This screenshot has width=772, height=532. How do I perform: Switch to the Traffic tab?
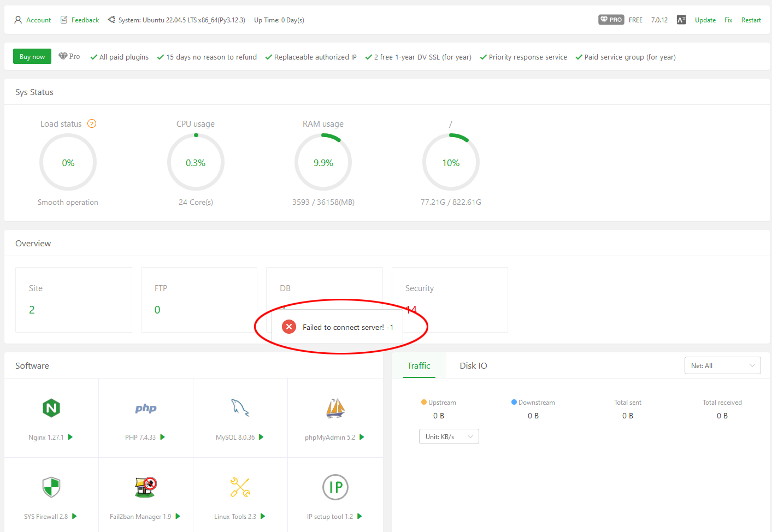coord(419,365)
